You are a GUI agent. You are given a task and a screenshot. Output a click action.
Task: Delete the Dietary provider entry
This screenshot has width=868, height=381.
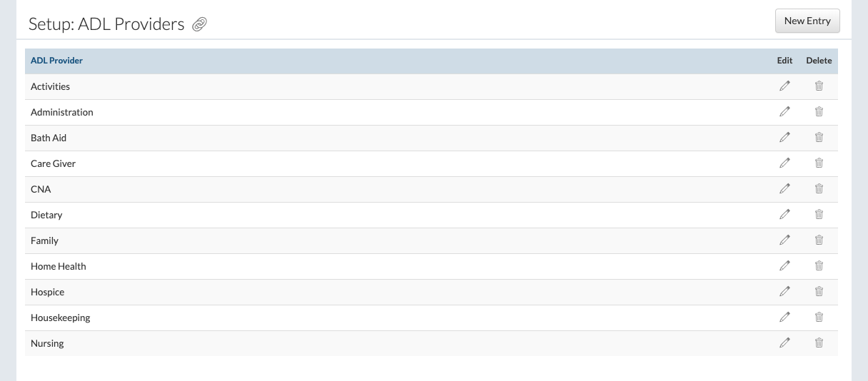(819, 215)
